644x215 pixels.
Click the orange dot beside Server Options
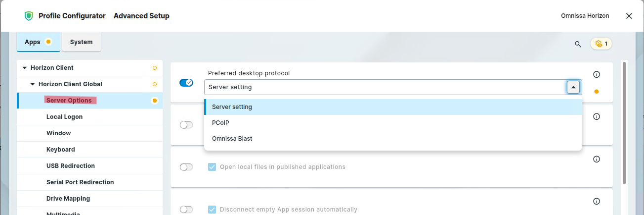[x=155, y=101]
